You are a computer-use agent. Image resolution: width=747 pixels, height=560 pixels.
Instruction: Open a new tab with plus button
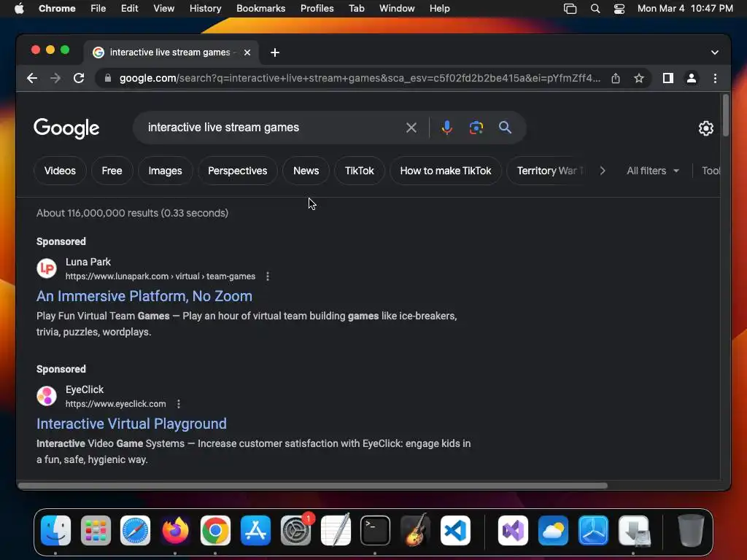tap(275, 52)
